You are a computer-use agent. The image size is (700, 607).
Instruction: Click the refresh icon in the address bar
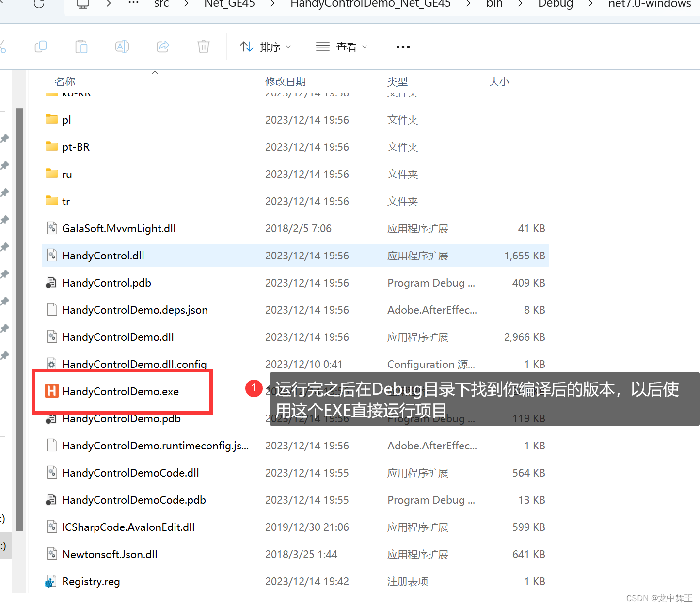pyautogui.click(x=39, y=4)
